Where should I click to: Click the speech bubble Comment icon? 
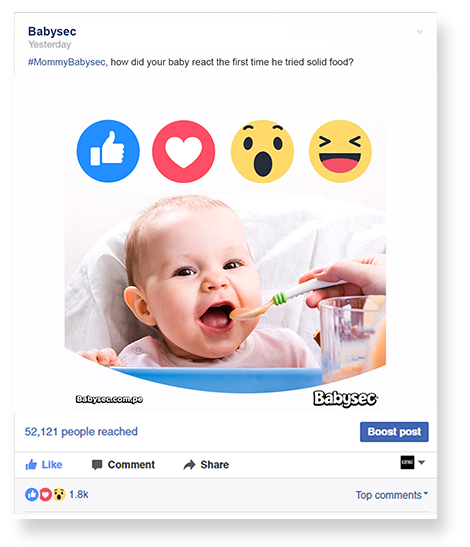coord(97,465)
